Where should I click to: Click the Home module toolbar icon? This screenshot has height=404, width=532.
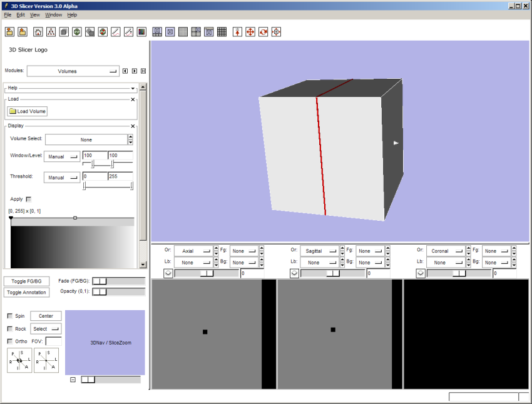pyautogui.click(x=38, y=32)
